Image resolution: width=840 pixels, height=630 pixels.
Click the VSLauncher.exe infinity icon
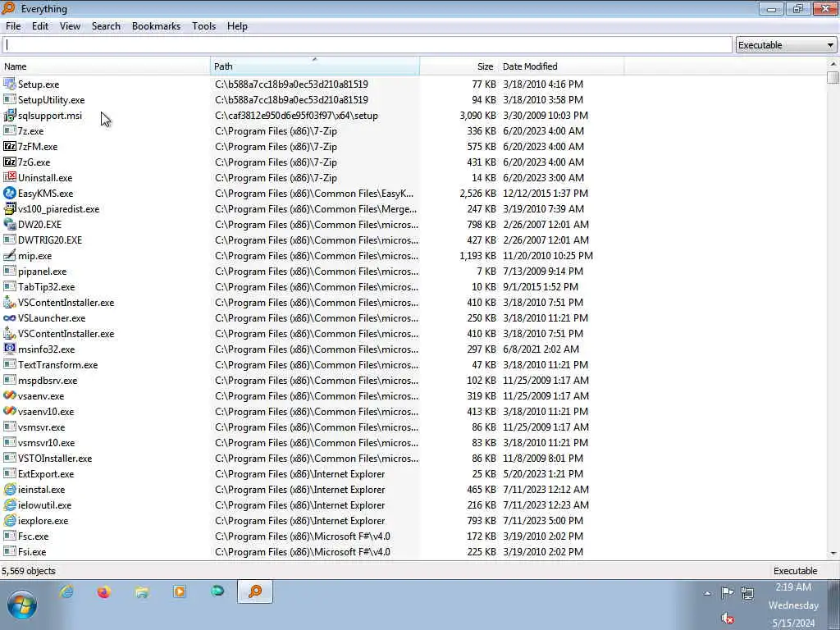(10, 317)
